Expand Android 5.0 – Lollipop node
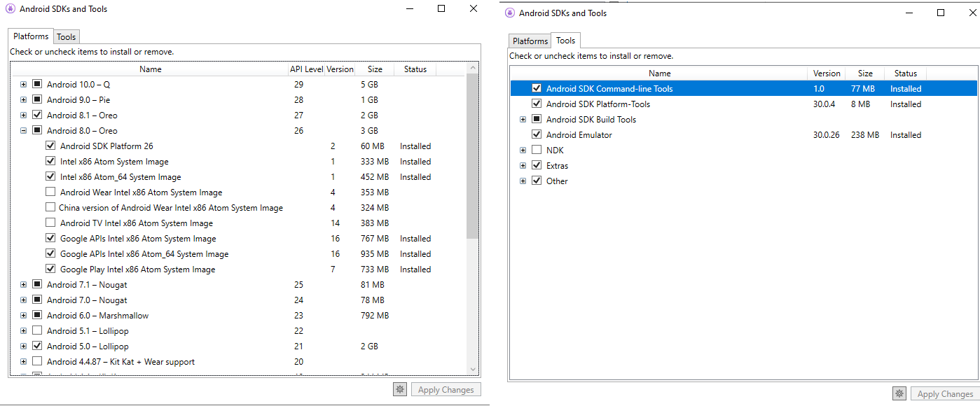This screenshot has width=980, height=406. pos(24,346)
